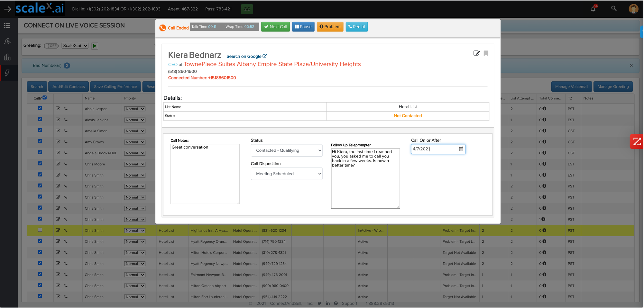The height and width of the screenshot is (308, 644).
Task: Click the search magnifier in top bar
Action: (614, 9)
